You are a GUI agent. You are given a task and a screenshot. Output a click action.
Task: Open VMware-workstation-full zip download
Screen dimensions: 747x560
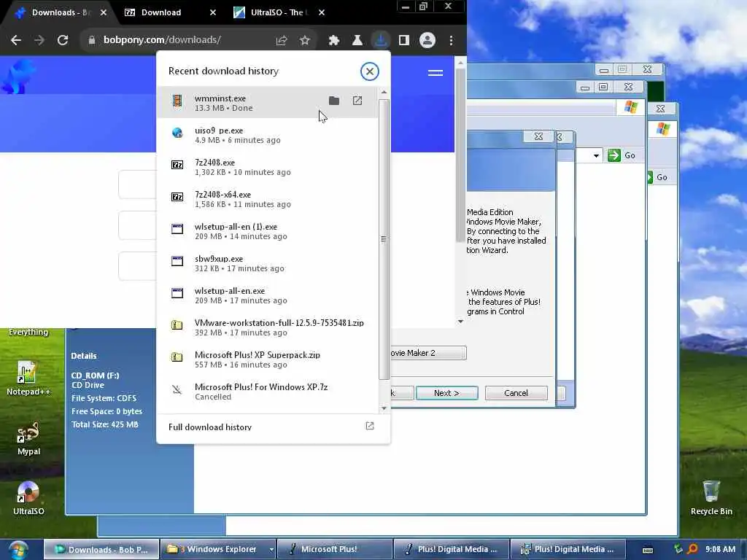[268, 327]
